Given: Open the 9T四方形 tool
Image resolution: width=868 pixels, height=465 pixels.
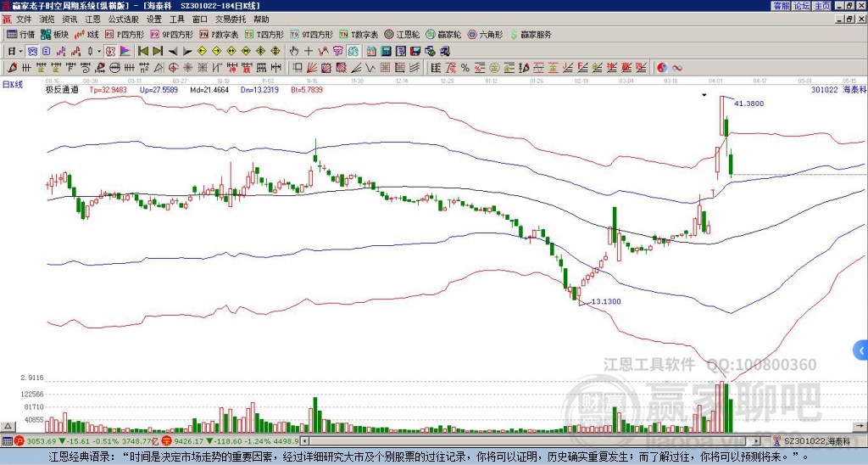Looking at the screenshot, I should 311,34.
